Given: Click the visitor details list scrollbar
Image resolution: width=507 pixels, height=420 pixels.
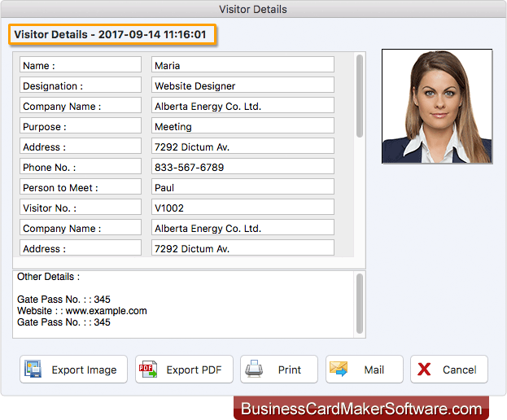Looking at the screenshot, I should 360,96.
